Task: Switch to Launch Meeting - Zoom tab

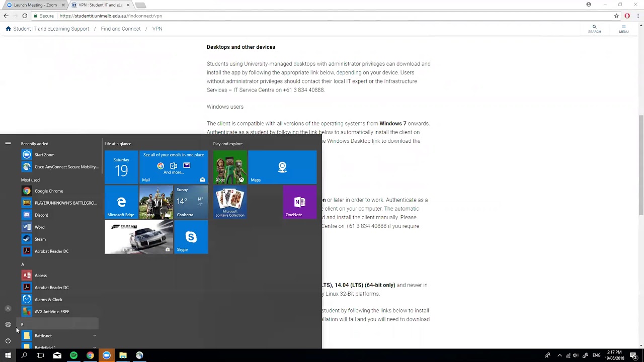Action: pyautogui.click(x=35, y=5)
